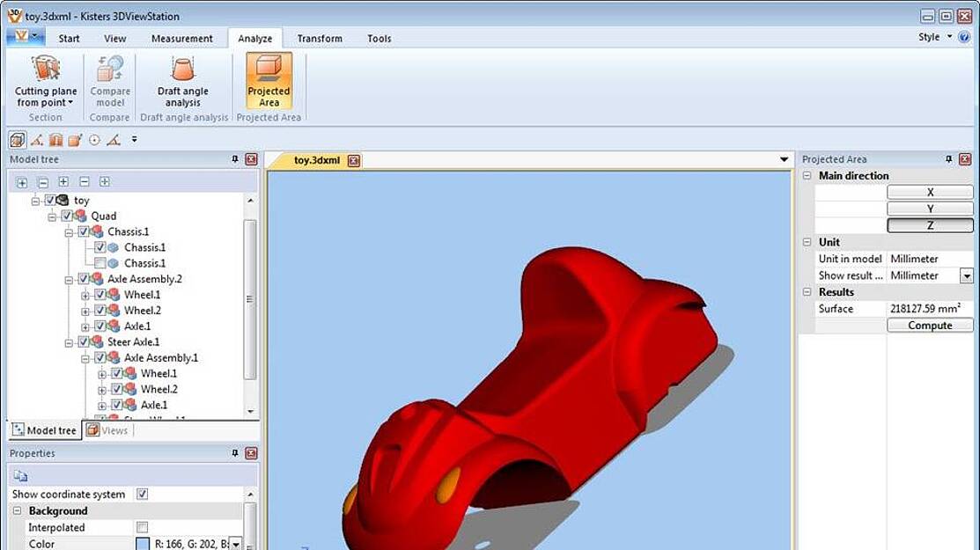Collapse the Chassis.1 assembly node

(69, 232)
